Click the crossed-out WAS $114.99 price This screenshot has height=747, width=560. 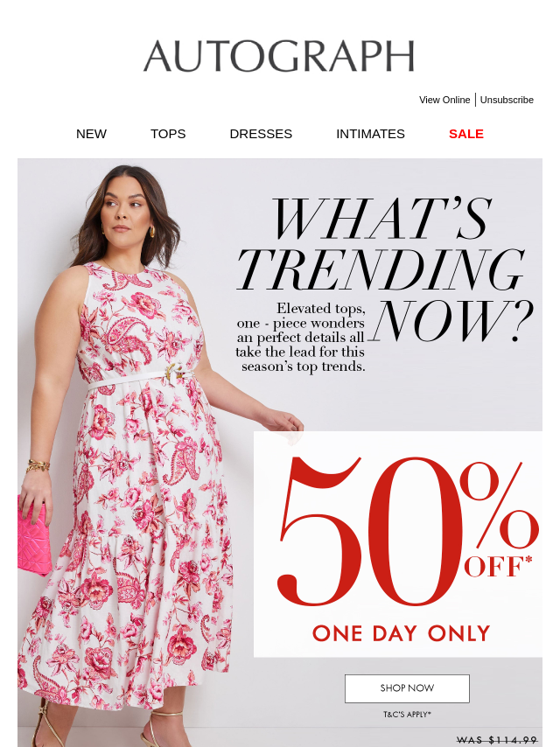click(497, 740)
